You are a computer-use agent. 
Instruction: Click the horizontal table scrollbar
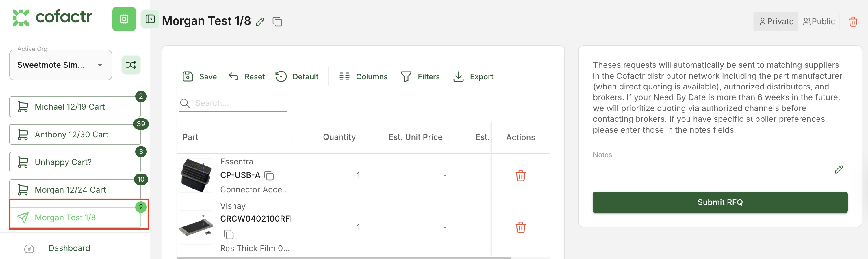pos(344,258)
